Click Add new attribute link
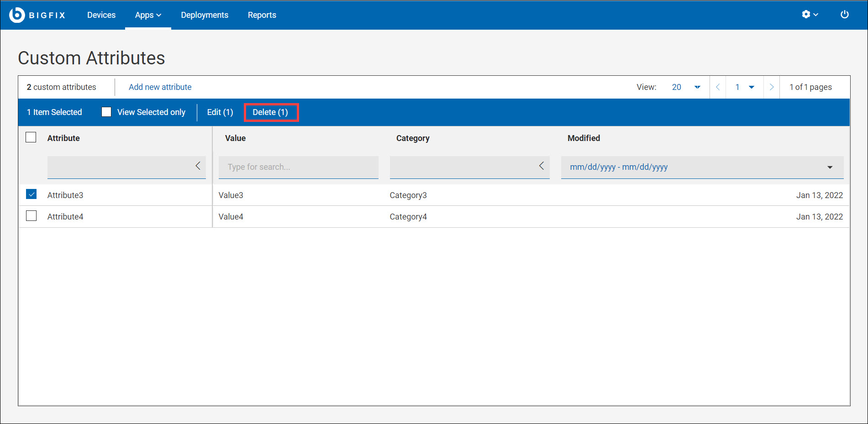Screen dimensions: 868x424 [x=160, y=87]
